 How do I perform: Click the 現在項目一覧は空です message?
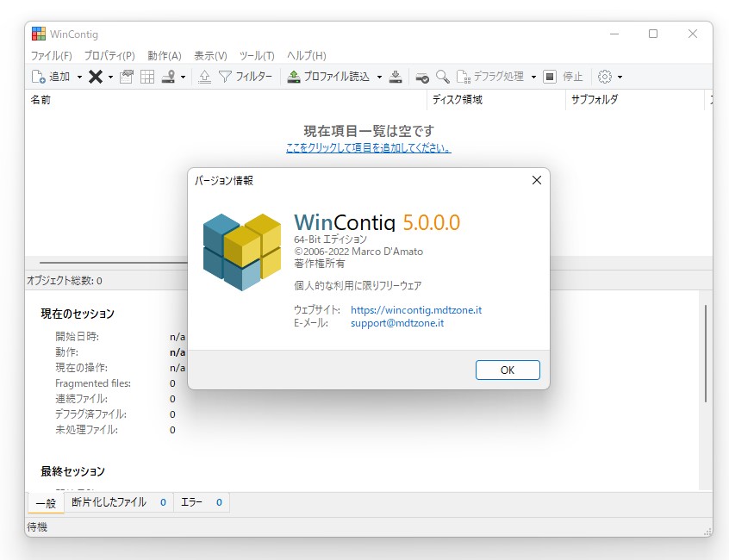(x=369, y=131)
